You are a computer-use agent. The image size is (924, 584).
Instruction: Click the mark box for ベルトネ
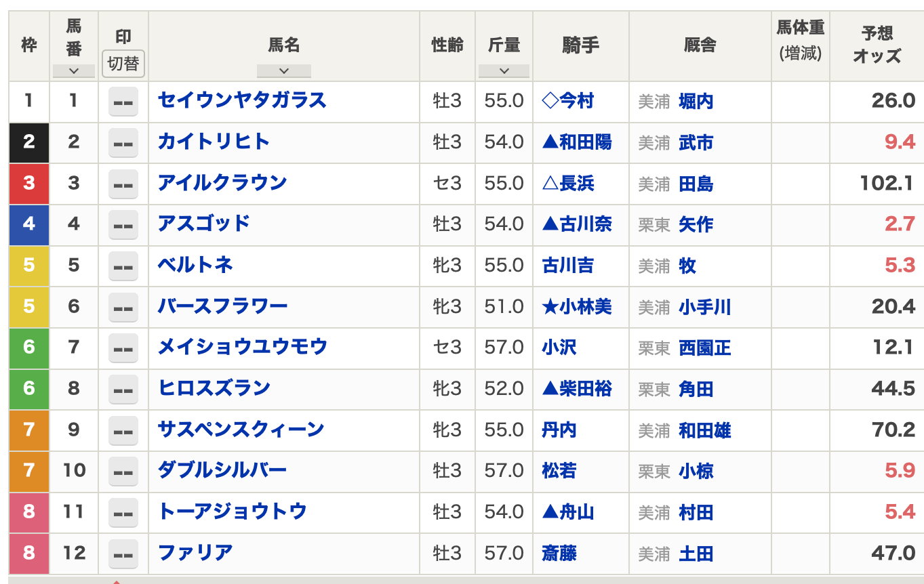pyautogui.click(x=123, y=266)
